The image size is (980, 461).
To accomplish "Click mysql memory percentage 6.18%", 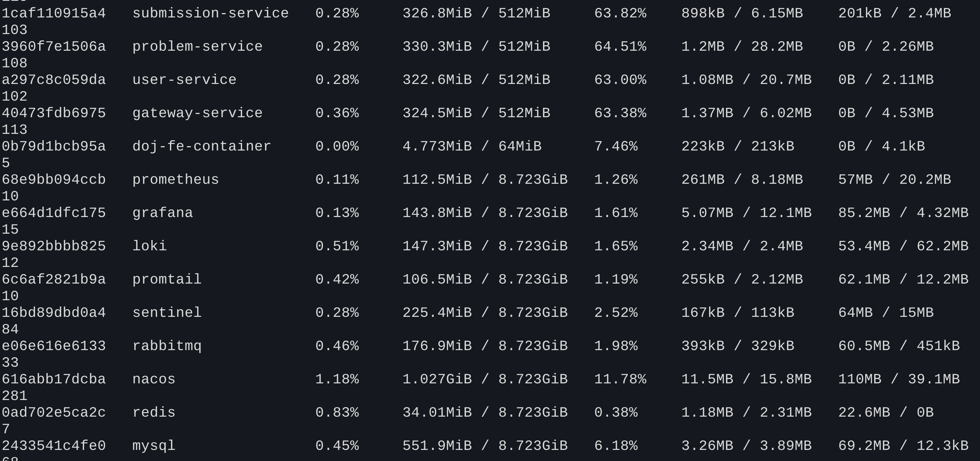I will pyautogui.click(x=616, y=446).
